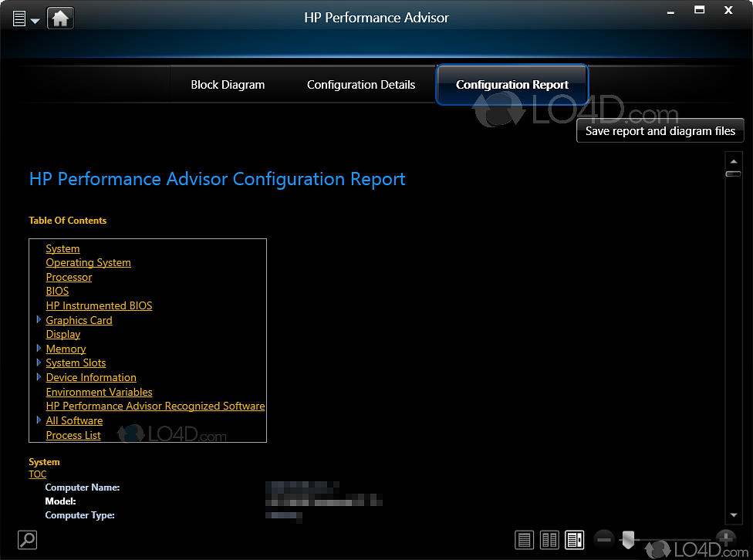Zoom in using the plus icon

tap(726, 540)
